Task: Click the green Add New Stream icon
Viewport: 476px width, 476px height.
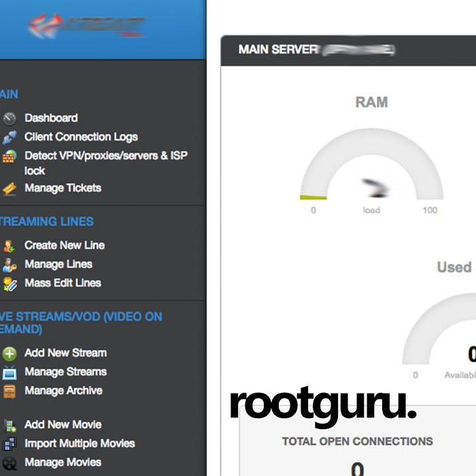Action: tap(10, 354)
